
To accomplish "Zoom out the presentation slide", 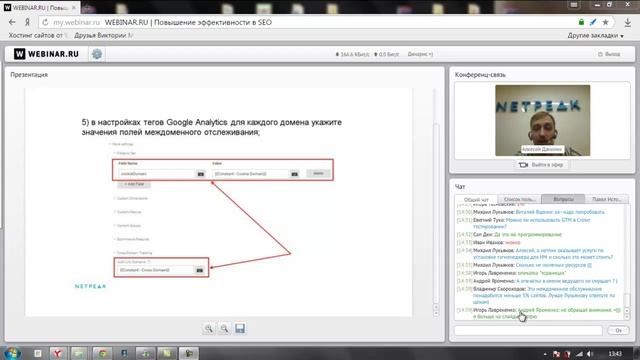I will tap(224, 328).
